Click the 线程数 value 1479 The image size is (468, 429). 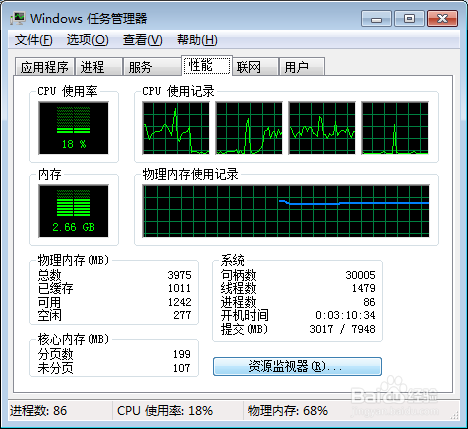click(364, 288)
